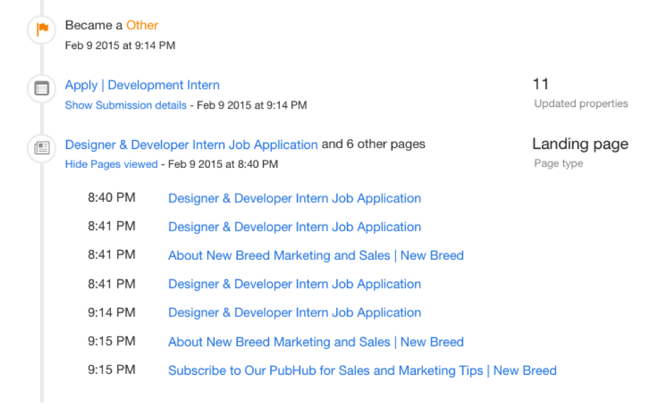The height and width of the screenshot is (403, 650).
Task: Click the form submission icon beside Apply
Action: click(42, 89)
